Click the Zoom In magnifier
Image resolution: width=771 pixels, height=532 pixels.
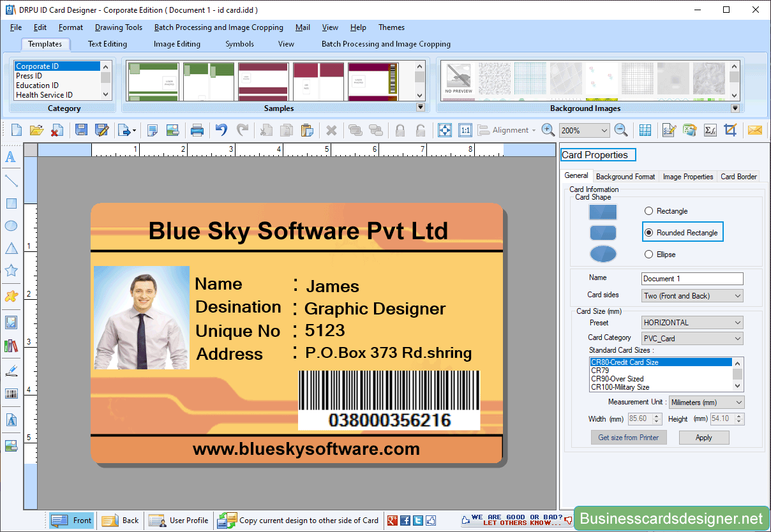(548, 130)
